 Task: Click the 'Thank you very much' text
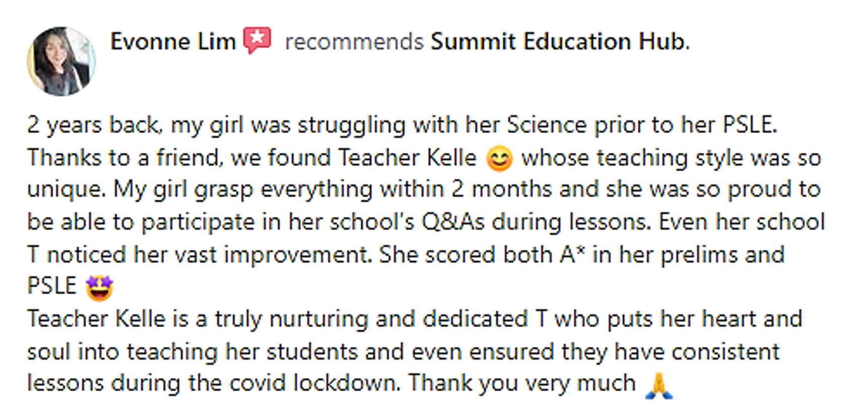pyautogui.click(x=522, y=384)
